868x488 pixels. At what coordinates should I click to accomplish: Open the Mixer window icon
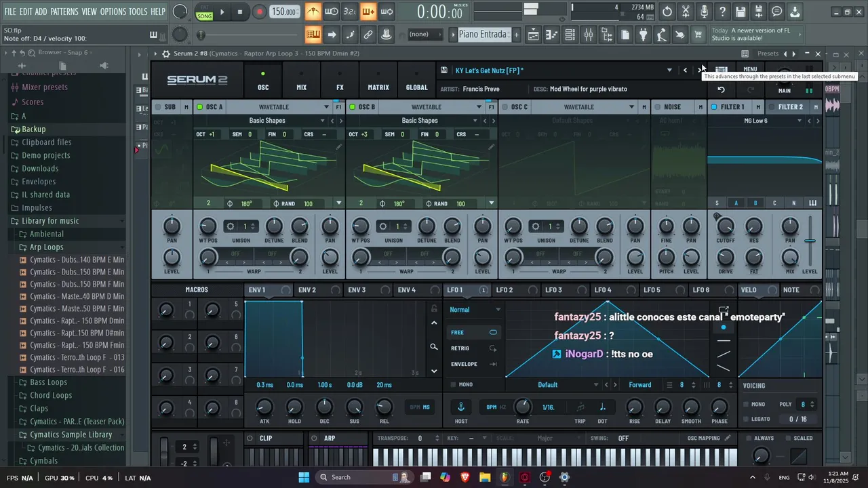click(x=589, y=35)
